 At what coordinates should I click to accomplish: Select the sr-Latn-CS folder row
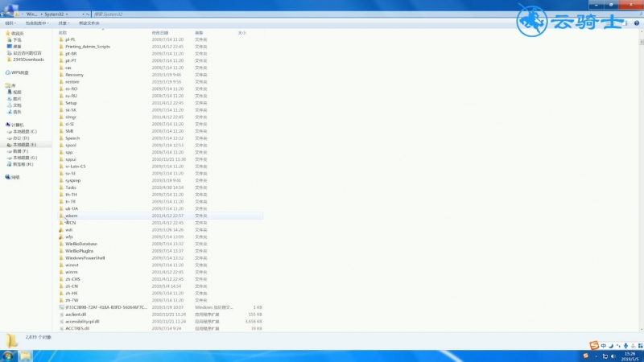(x=160, y=167)
